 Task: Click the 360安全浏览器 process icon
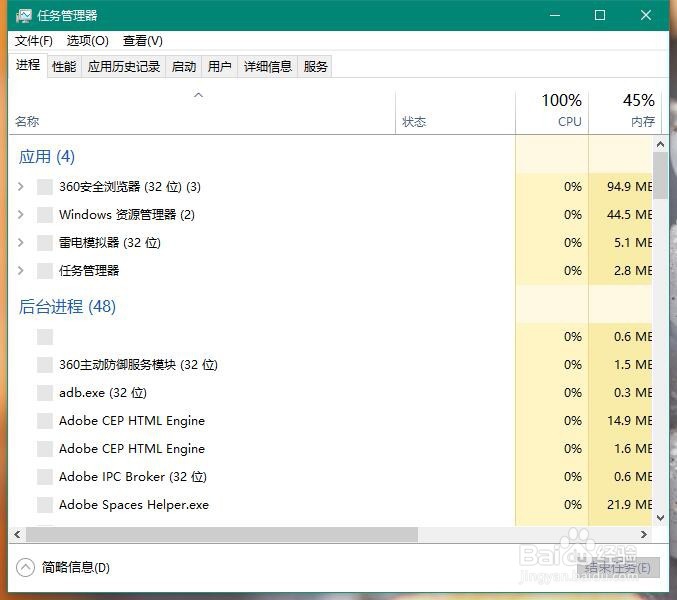pos(44,187)
